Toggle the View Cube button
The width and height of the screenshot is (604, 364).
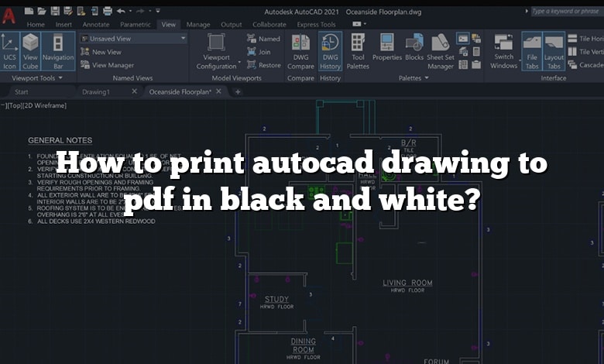pos(30,51)
